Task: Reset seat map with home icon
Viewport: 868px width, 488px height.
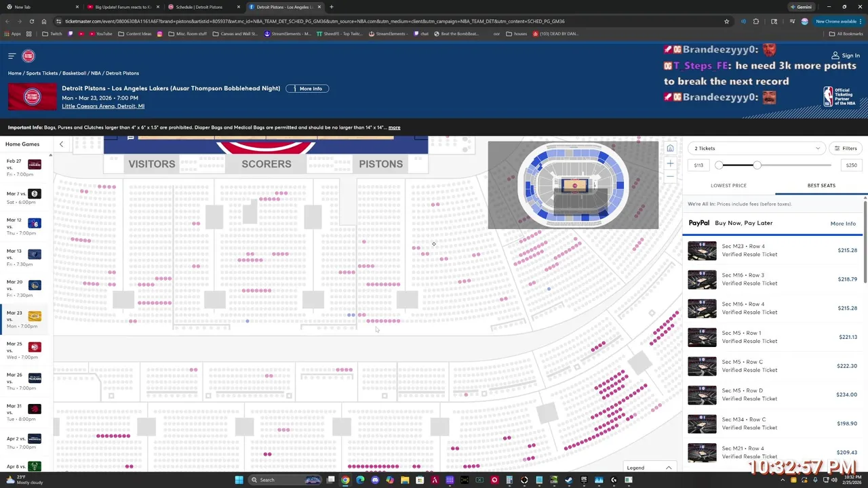Action: click(670, 148)
